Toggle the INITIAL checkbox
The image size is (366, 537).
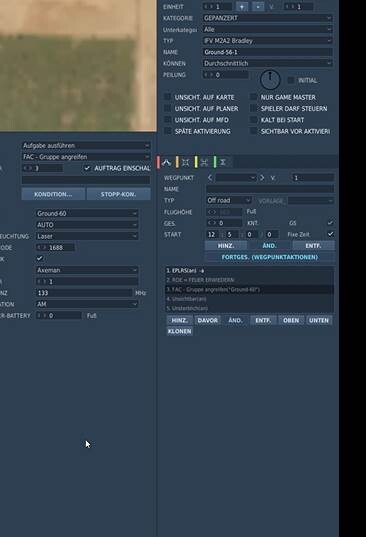(x=291, y=80)
